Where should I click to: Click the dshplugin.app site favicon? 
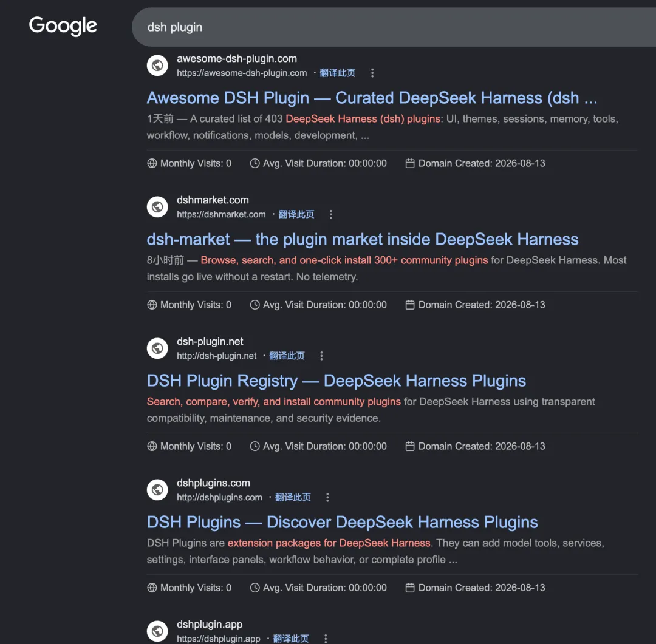tap(157, 631)
